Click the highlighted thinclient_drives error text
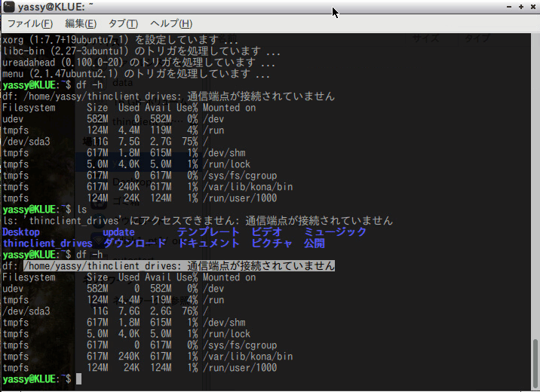The height and width of the screenshot is (392, 540). click(x=179, y=265)
